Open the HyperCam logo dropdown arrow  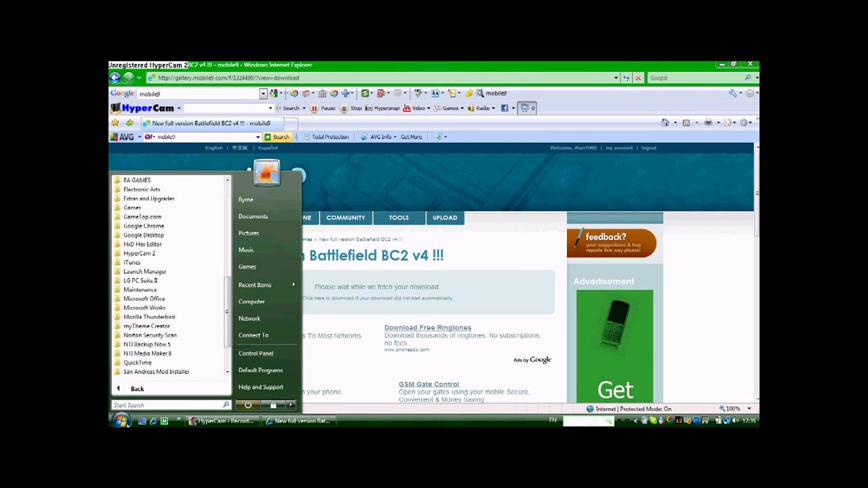pyautogui.click(x=179, y=108)
